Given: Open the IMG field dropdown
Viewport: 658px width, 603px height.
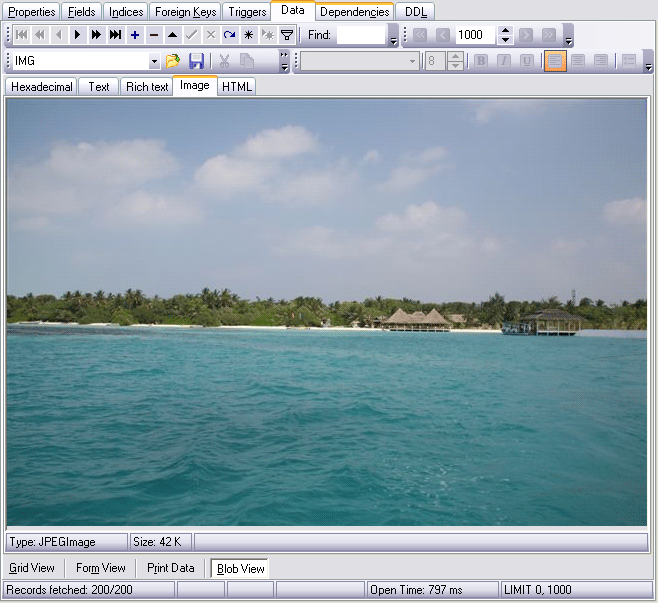Looking at the screenshot, I should (154, 62).
